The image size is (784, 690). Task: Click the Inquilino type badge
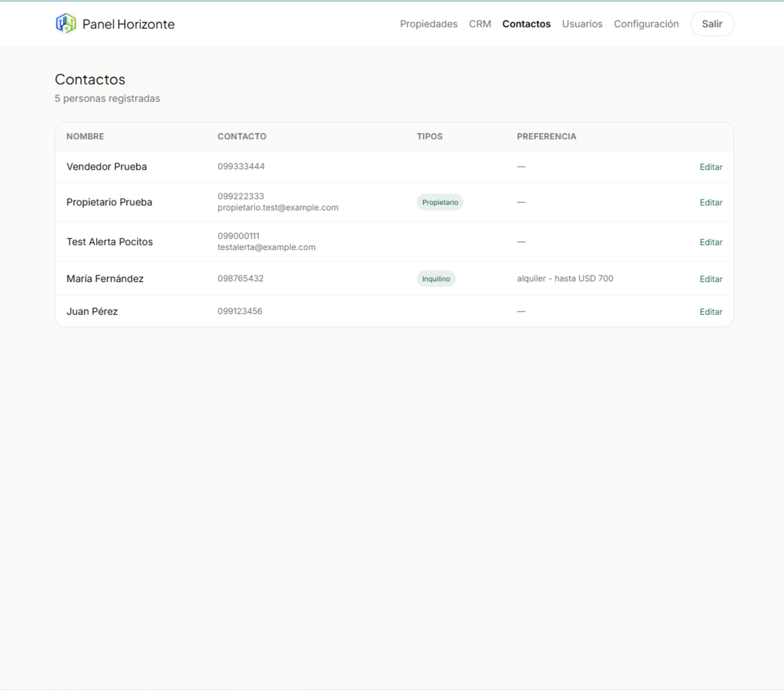click(436, 279)
